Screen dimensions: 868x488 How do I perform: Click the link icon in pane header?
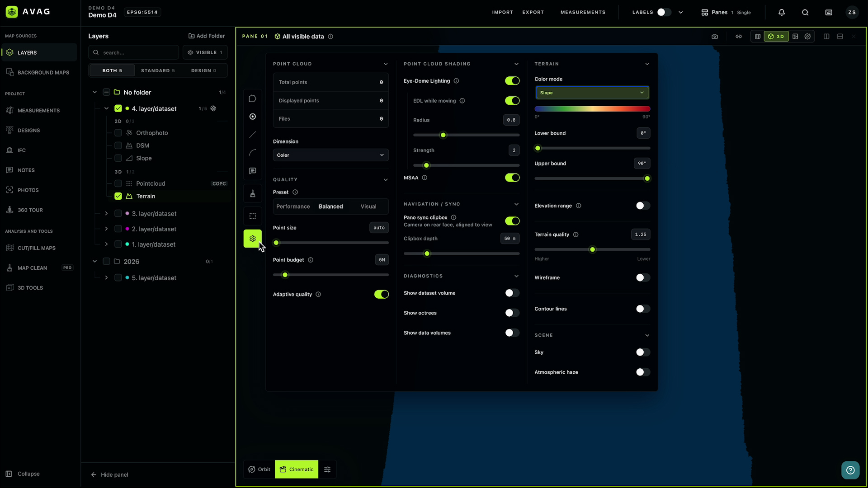pos(739,37)
